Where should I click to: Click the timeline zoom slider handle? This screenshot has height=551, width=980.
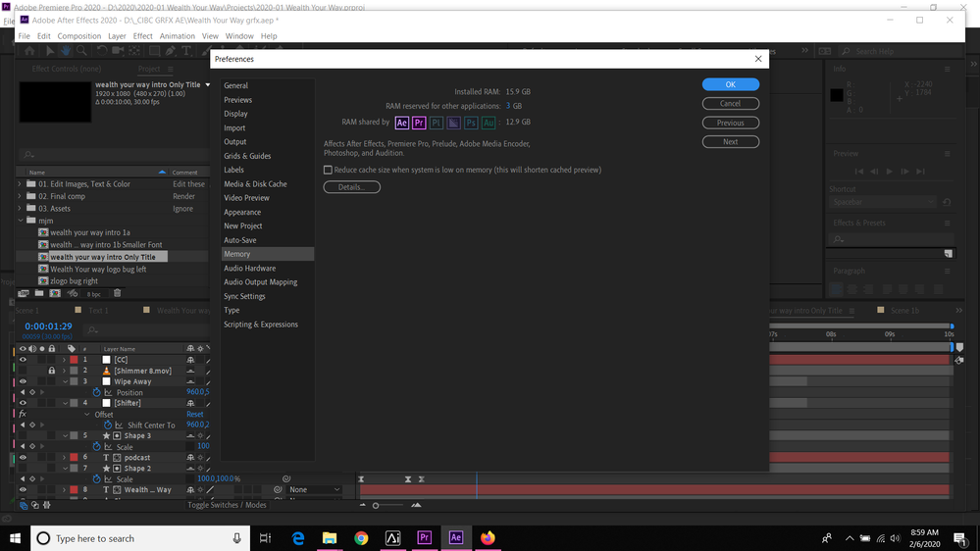[376, 505]
